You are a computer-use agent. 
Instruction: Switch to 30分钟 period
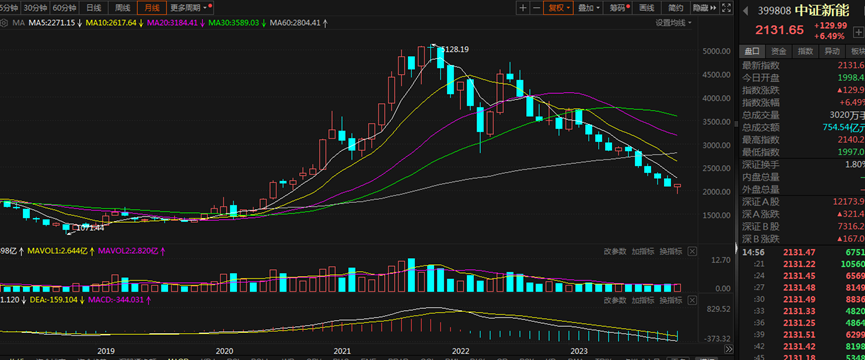[x=35, y=8]
